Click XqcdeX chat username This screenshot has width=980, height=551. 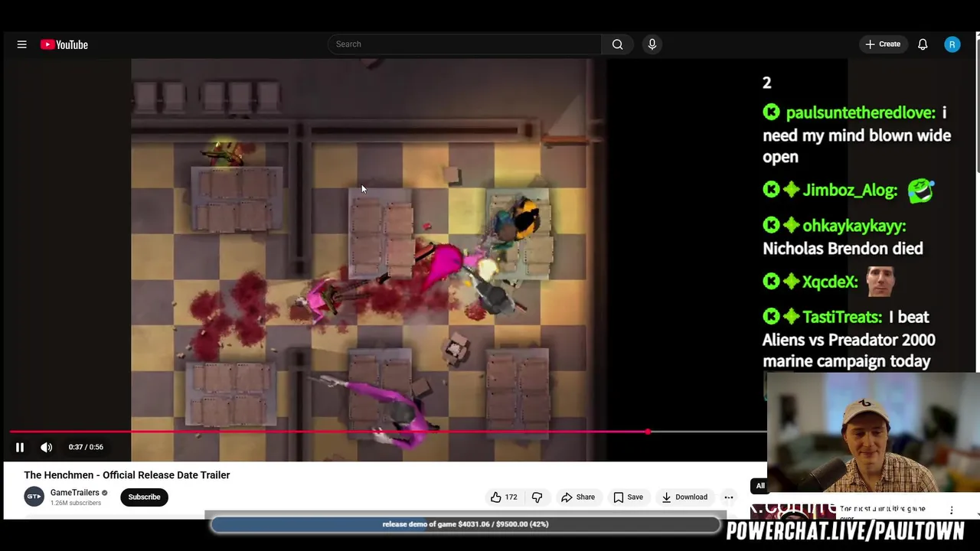click(830, 282)
